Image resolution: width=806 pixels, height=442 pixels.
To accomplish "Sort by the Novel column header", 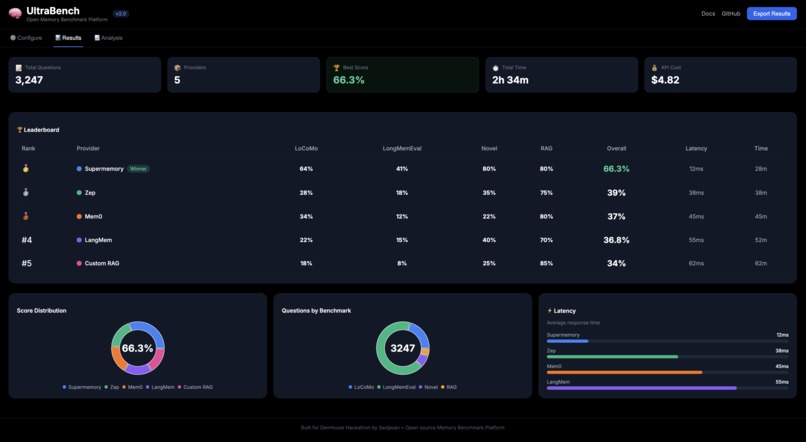I will click(489, 149).
